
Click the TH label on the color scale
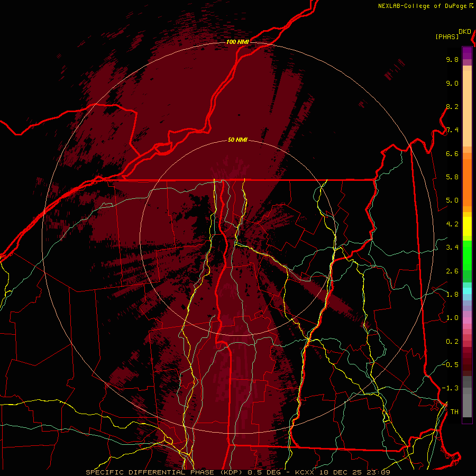[x=454, y=412]
